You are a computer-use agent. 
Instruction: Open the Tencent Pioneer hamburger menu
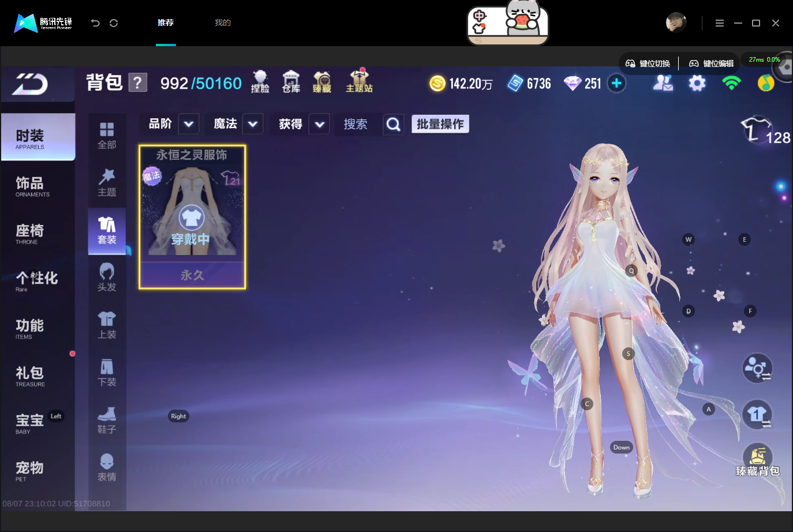pyautogui.click(x=719, y=23)
